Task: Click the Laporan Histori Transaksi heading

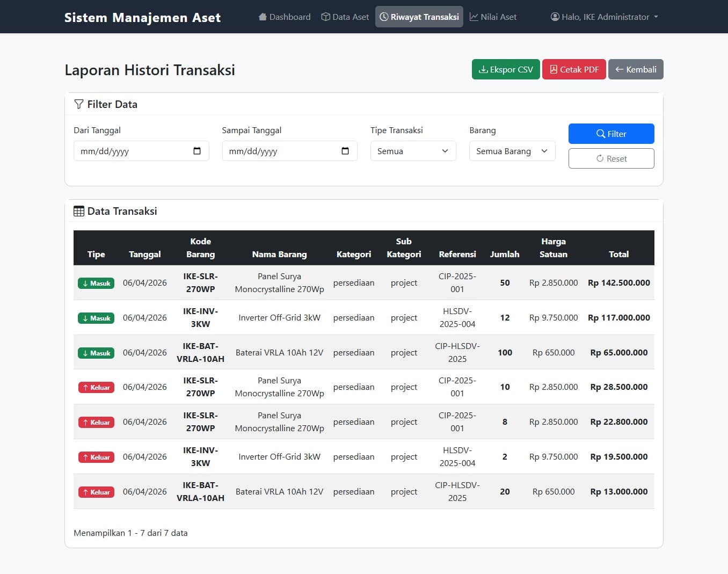Action: tap(150, 70)
